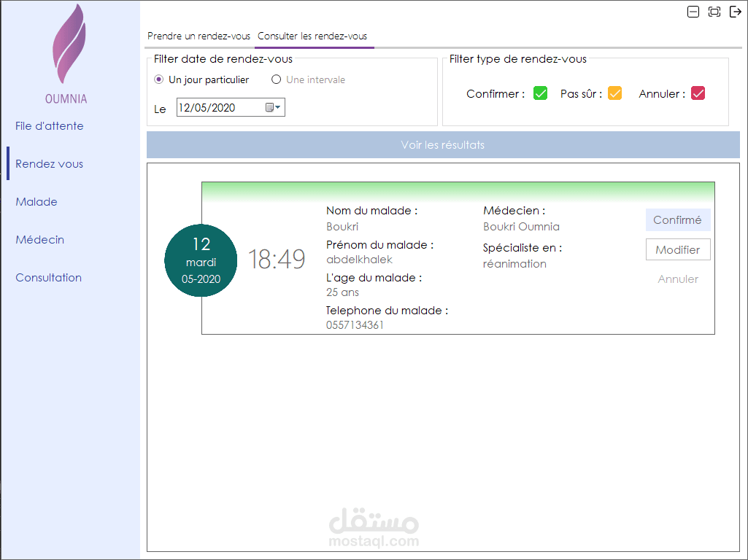
Task: Click the 'Filter type de rendez-vous' heading
Action: pyautogui.click(x=517, y=59)
